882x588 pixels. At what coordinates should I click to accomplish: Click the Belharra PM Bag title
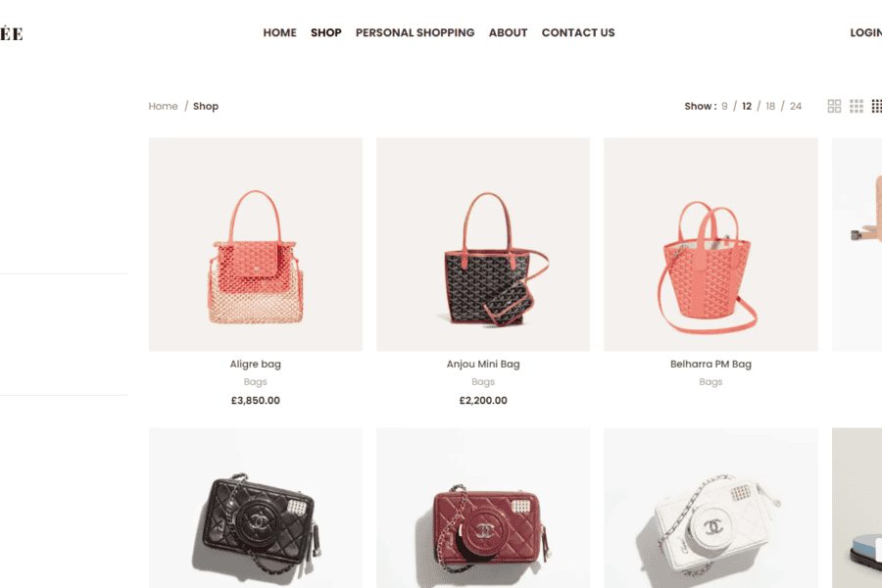711,364
